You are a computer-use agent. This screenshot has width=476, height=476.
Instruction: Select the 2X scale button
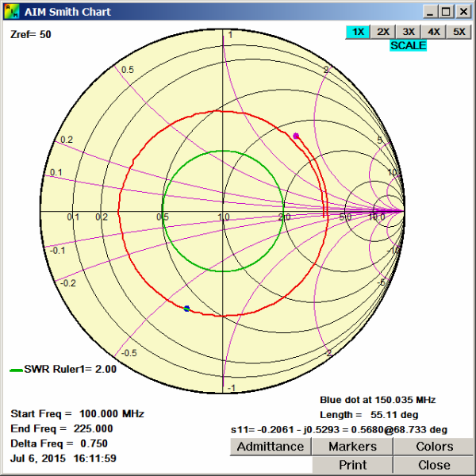point(383,32)
